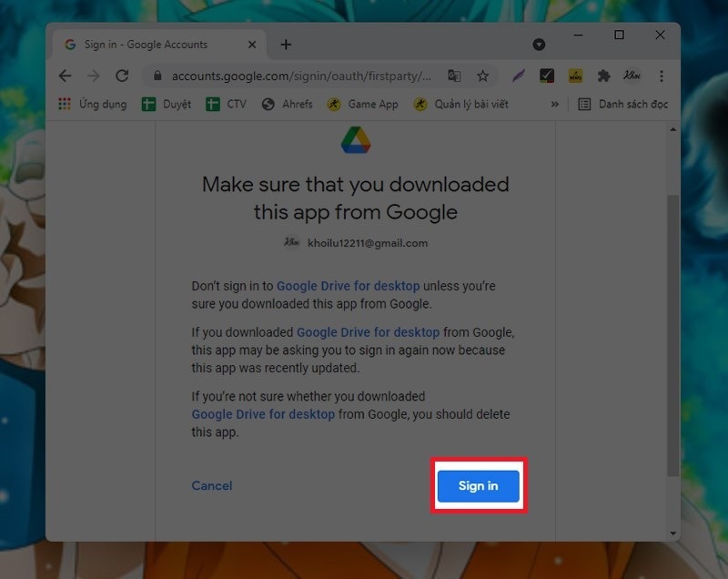Minimize the Chrome window
This screenshot has height=579, width=728.
(x=578, y=35)
